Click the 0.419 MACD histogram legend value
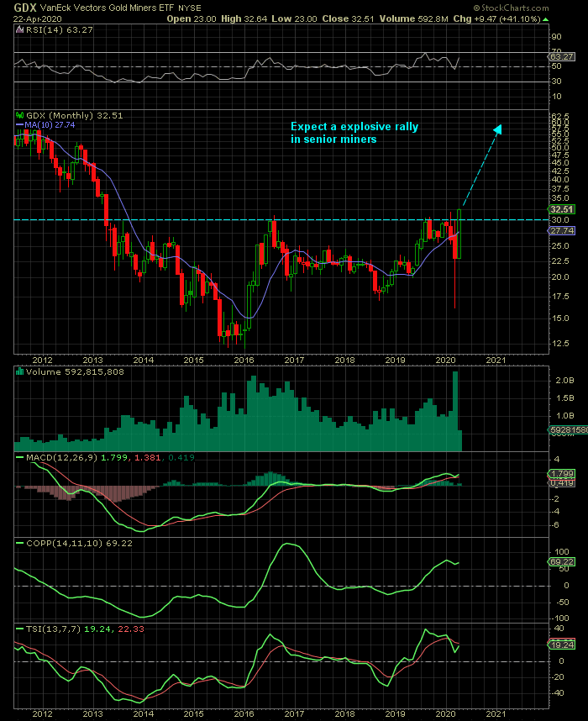Viewport: 588px width, 721px height. point(181,457)
